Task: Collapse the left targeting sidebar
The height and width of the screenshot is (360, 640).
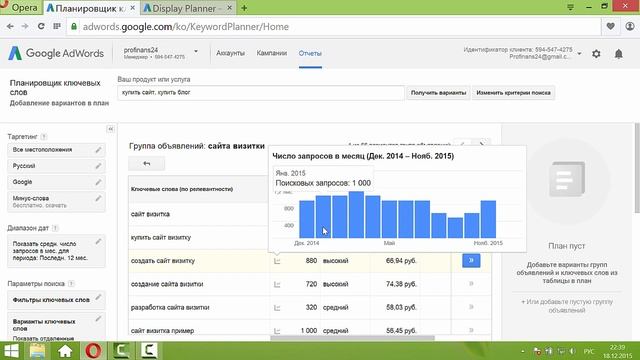Action: (110, 129)
